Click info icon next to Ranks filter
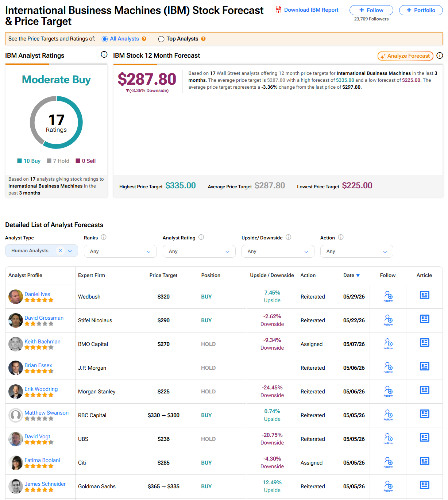448x500 pixels. click(104, 237)
